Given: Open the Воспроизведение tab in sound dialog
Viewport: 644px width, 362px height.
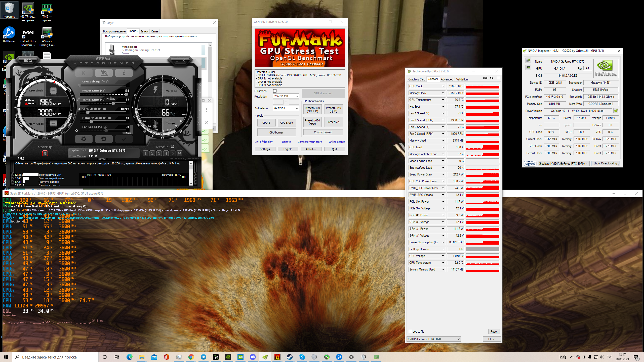Looking at the screenshot, I should (114, 31).
